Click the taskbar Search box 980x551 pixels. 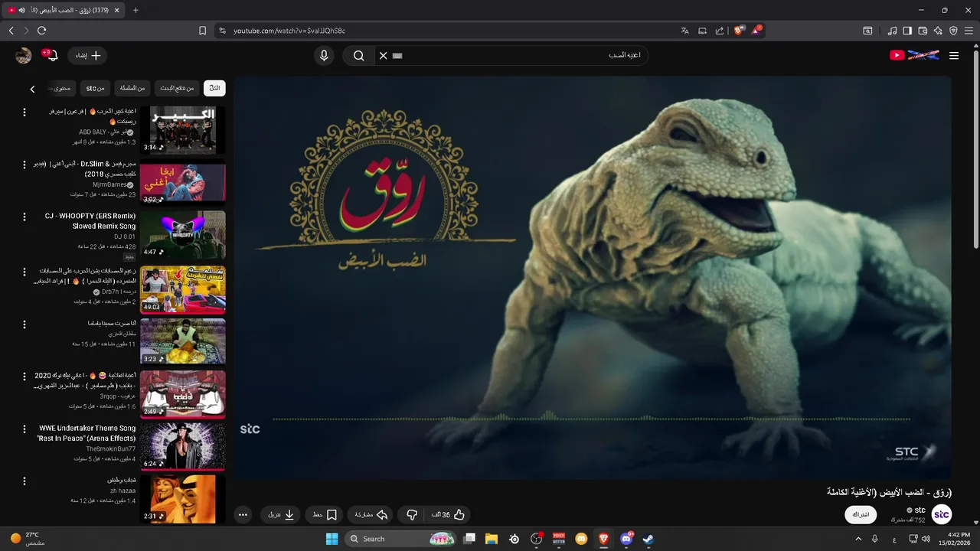pyautogui.click(x=401, y=539)
